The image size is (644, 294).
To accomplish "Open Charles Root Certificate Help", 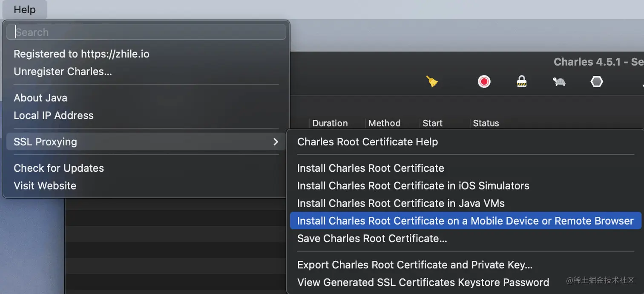I will 368,142.
